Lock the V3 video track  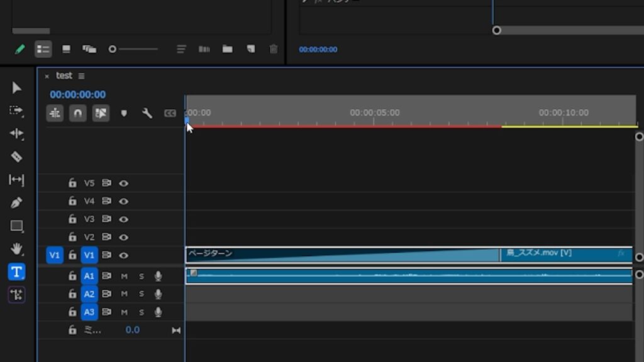(72, 219)
